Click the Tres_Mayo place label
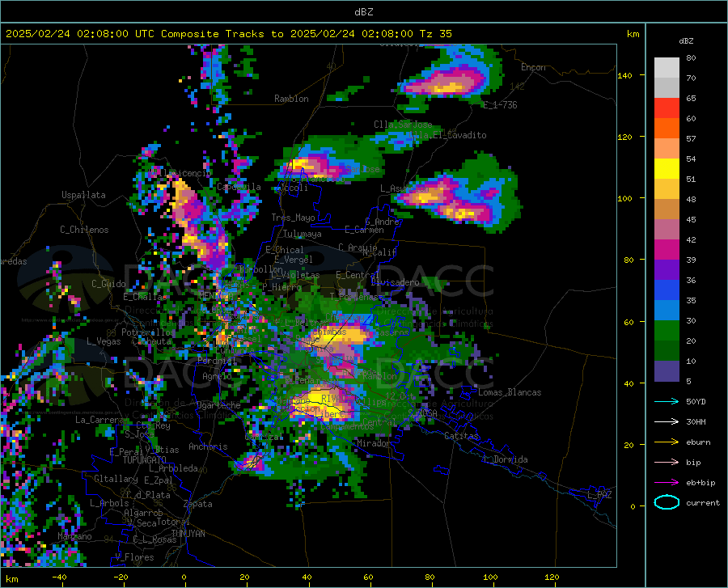Viewport: 728px width, 588px height. pos(293,218)
